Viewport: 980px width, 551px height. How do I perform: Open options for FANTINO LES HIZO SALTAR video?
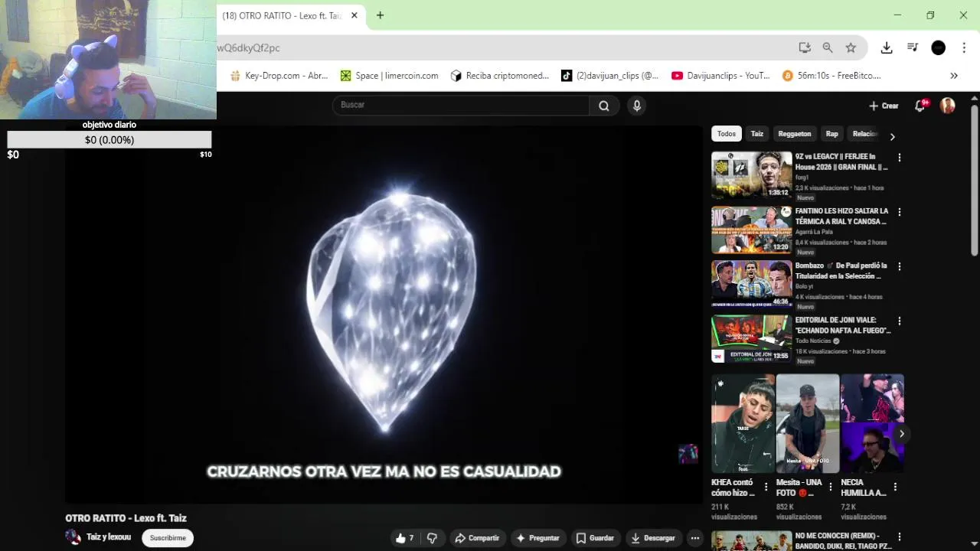tap(900, 212)
